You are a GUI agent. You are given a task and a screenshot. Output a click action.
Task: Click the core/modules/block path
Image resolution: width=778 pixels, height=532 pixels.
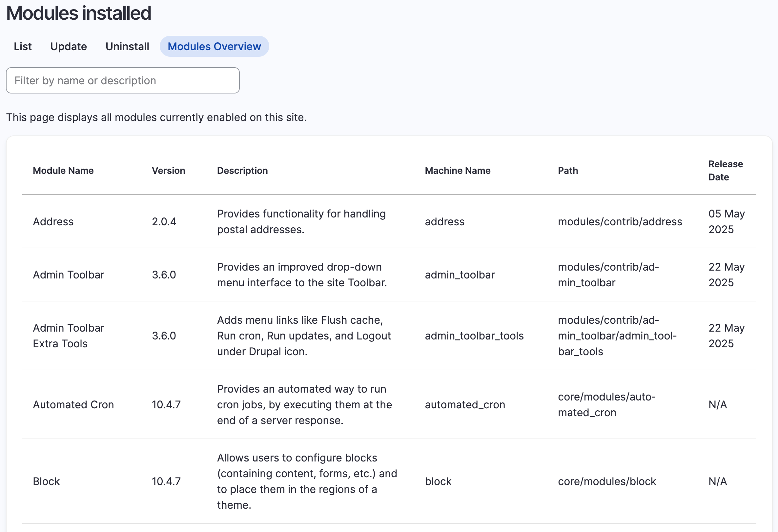(x=606, y=481)
